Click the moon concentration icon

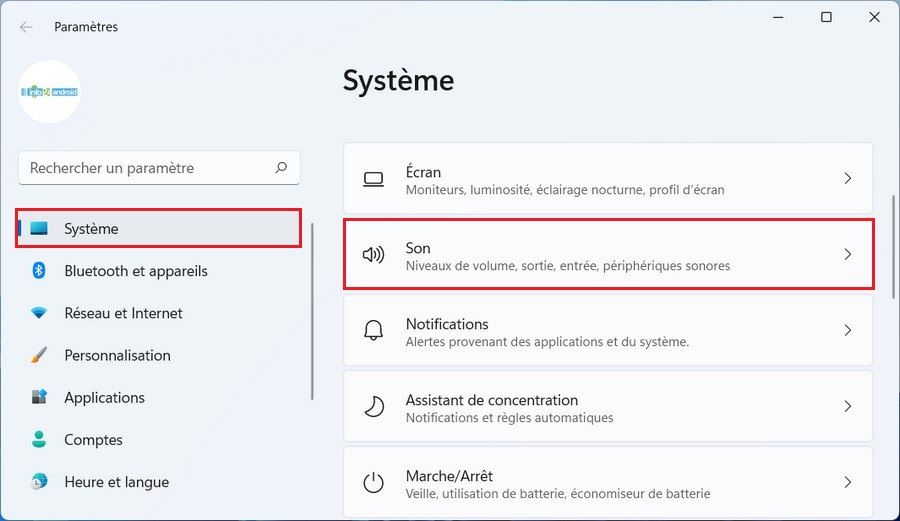coord(374,406)
